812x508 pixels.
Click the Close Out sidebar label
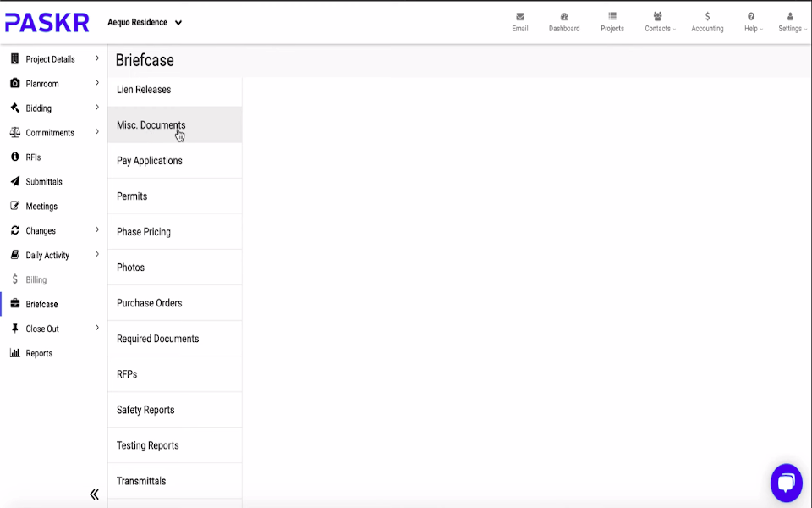(42, 329)
